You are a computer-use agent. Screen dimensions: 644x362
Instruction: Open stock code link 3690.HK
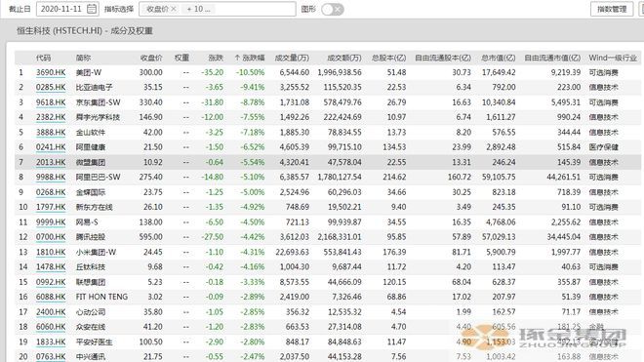(x=51, y=72)
